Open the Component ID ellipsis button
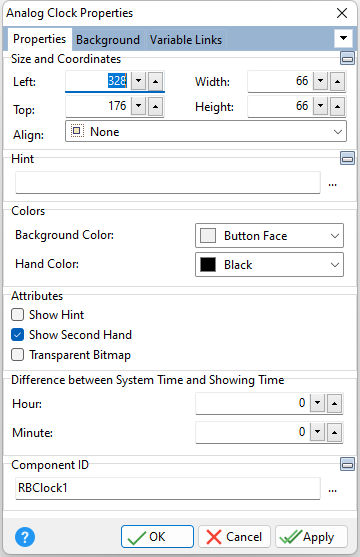This screenshot has height=557, width=360. coord(332,490)
